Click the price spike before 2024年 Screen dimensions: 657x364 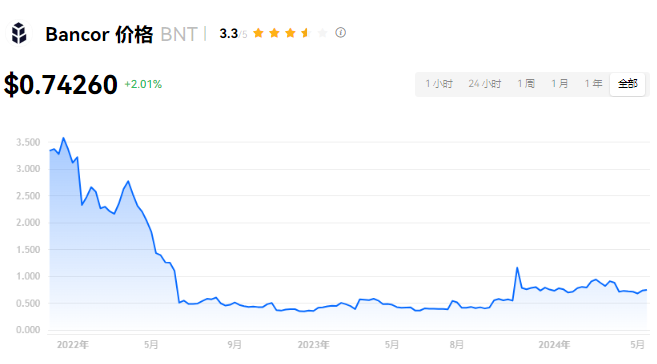[x=517, y=268]
